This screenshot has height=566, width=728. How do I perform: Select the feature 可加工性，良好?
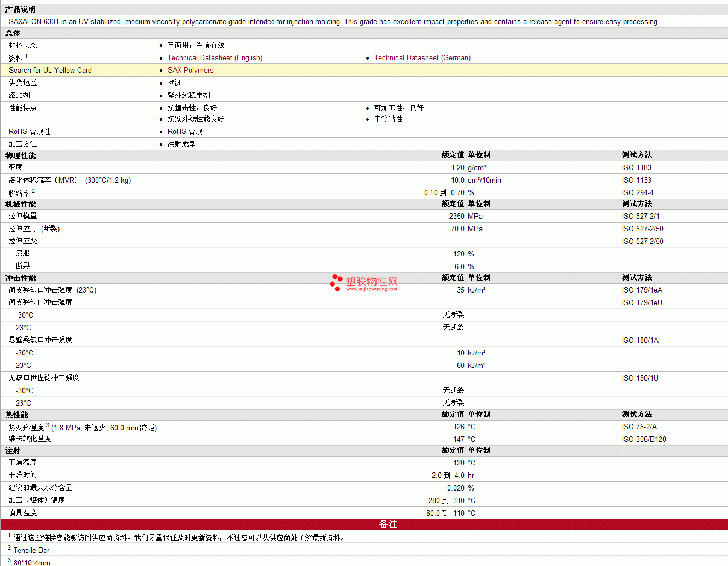coord(398,108)
